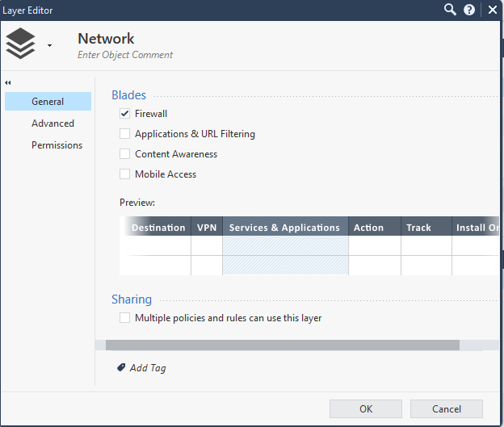Viewport: 504px width, 427px height.
Task: Uncheck the Firewall blade checkbox
Action: click(124, 114)
